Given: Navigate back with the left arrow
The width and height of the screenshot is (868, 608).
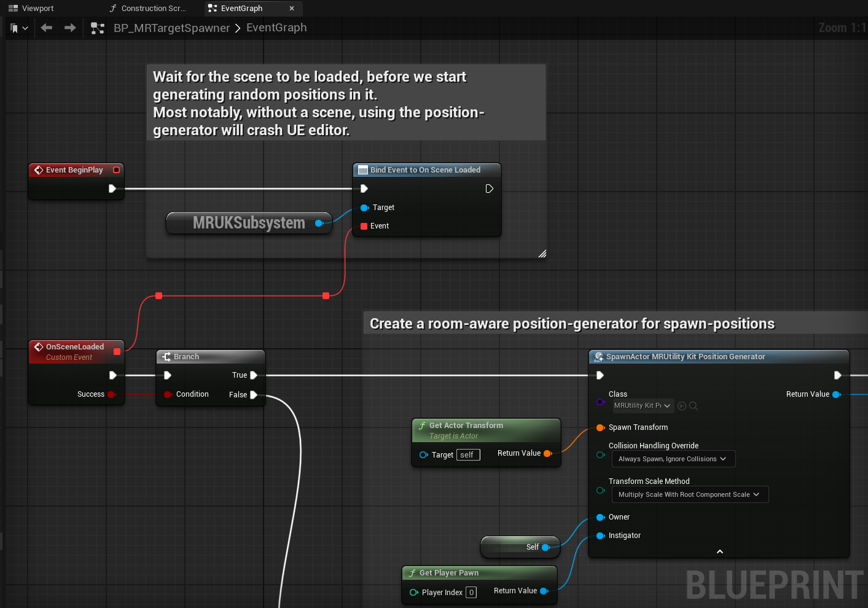Looking at the screenshot, I should coord(47,28).
